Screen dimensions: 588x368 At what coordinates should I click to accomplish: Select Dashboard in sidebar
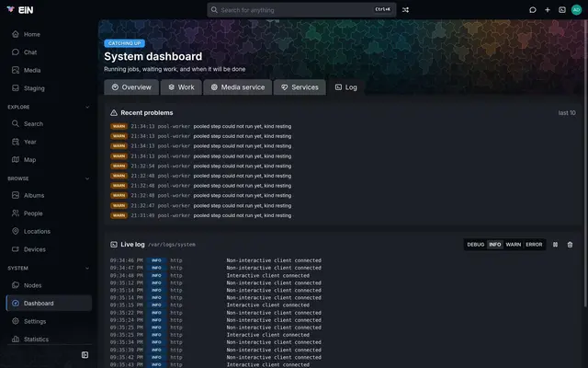coord(49,303)
